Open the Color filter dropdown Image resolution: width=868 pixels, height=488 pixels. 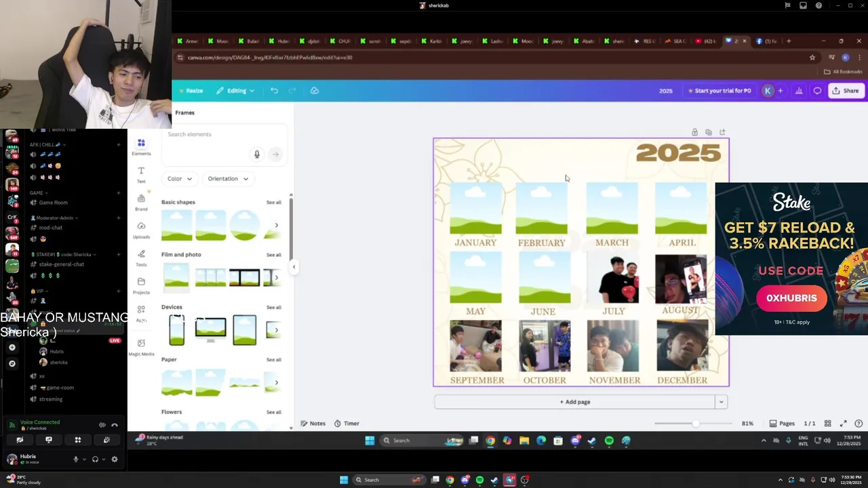pos(180,179)
